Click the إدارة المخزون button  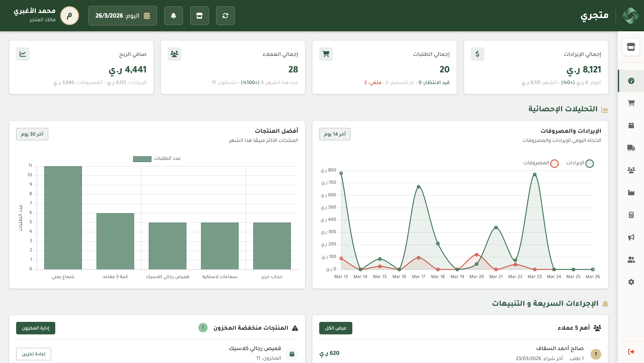[36, 328]
